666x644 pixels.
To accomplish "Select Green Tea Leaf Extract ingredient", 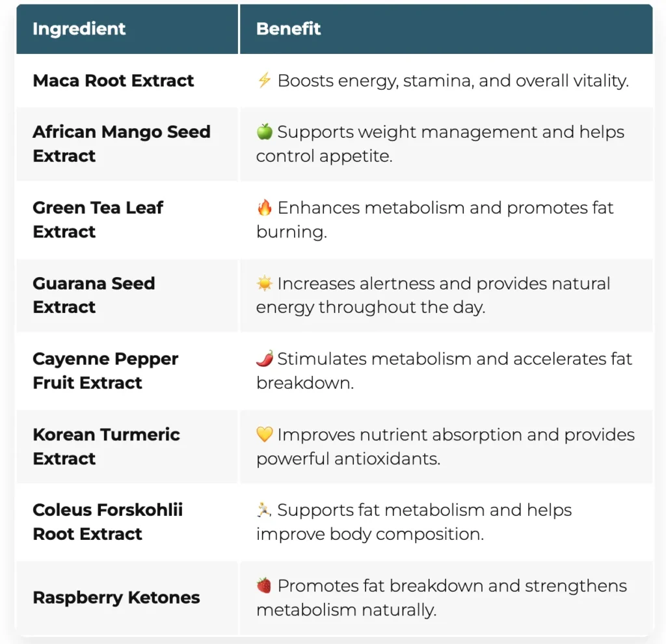I will (98, 220).
